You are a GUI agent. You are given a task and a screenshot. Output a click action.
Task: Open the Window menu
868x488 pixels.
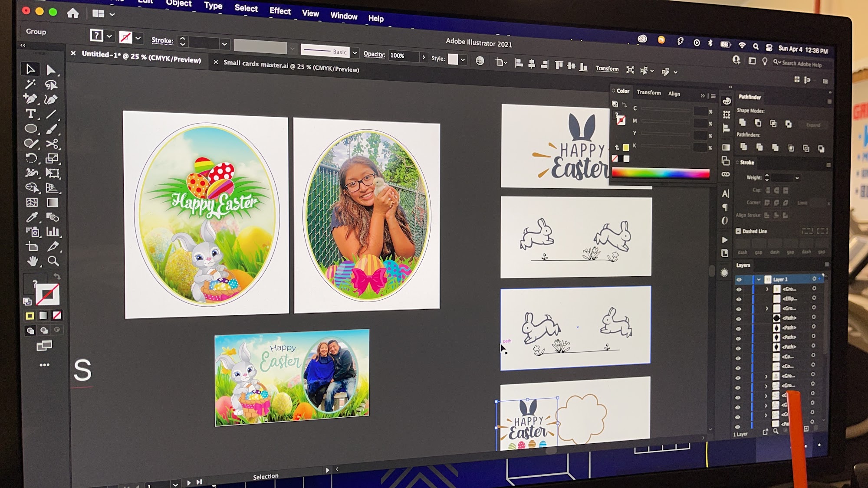344,16
